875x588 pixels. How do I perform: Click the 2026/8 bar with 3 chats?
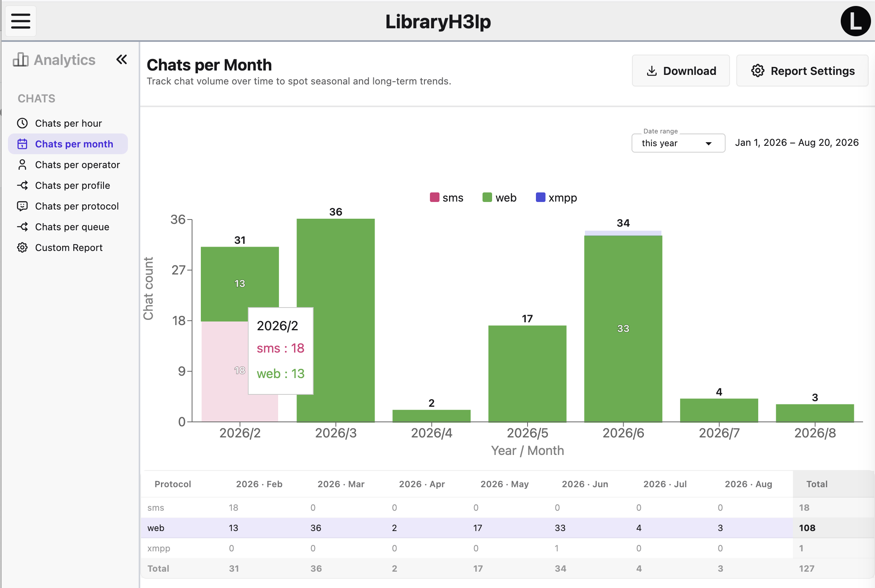[815, 413]
